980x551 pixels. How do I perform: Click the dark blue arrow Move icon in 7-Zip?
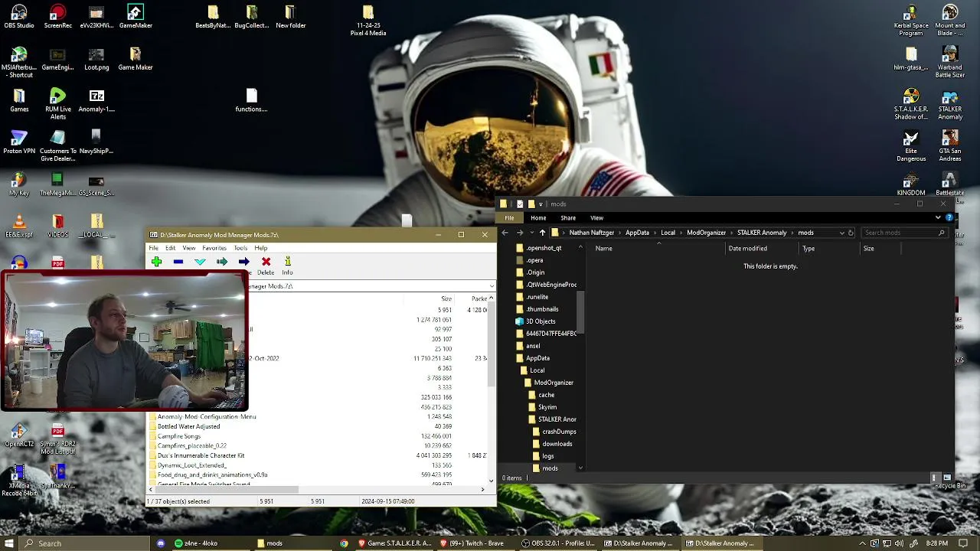pyautogui.click(x=243, y=262)
